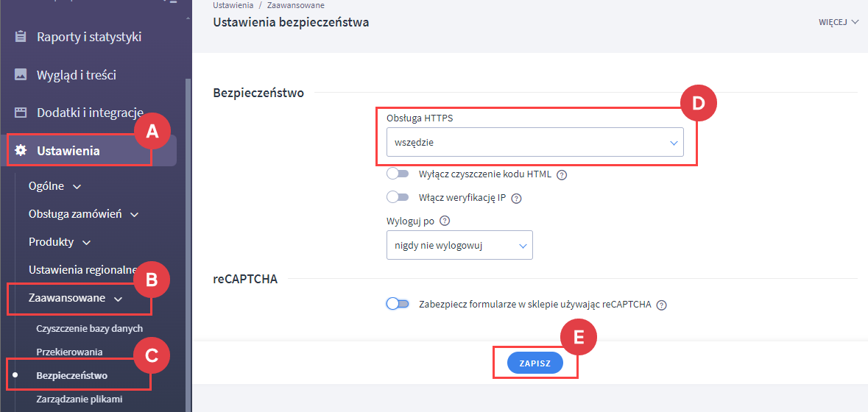Select Ustawienia in sidebar
868x412 pixels.
pos(88,150)
